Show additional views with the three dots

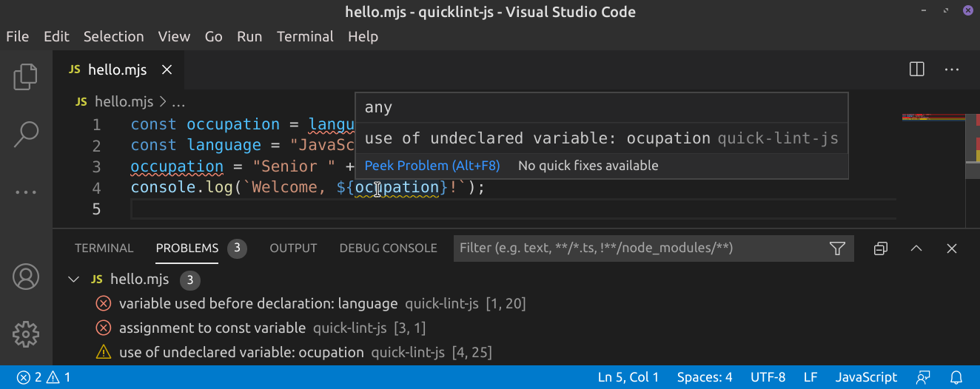(26, 192)
